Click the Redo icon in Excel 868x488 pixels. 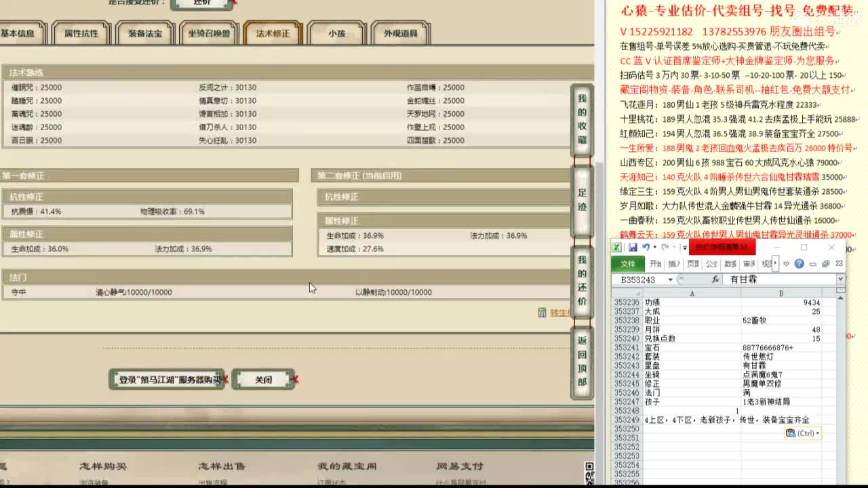[x=664, y=247]
